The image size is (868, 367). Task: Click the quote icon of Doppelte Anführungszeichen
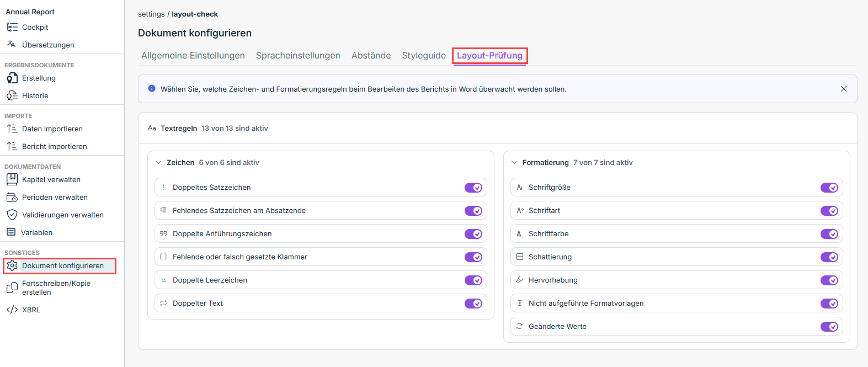pyautogui.click(x=163, y=233)
